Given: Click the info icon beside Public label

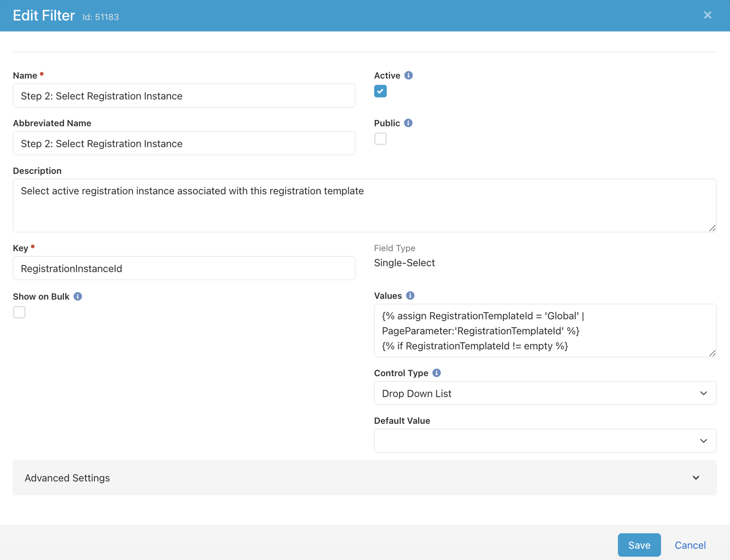Looking at the screenshot, I should tap(408, 123).
